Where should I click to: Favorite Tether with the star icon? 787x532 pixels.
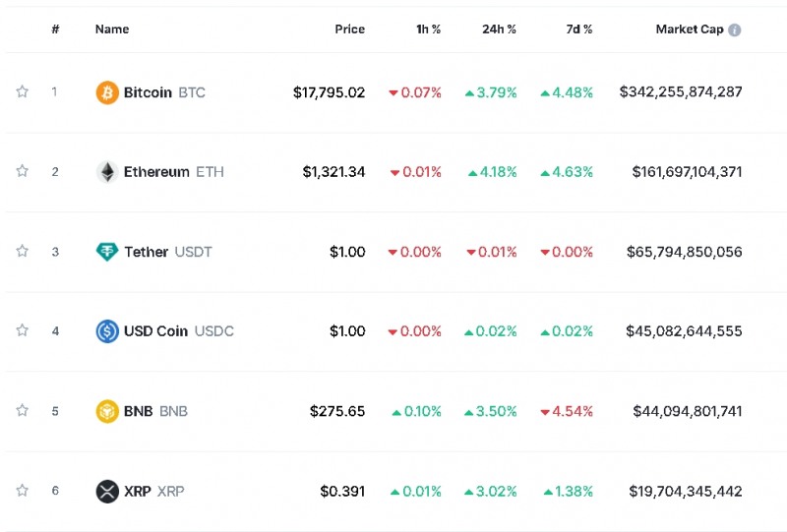click(22, 251)
